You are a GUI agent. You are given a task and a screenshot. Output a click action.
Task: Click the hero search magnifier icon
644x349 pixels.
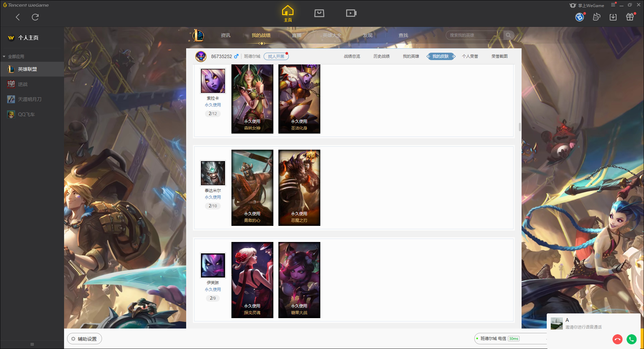pos(508,35)
